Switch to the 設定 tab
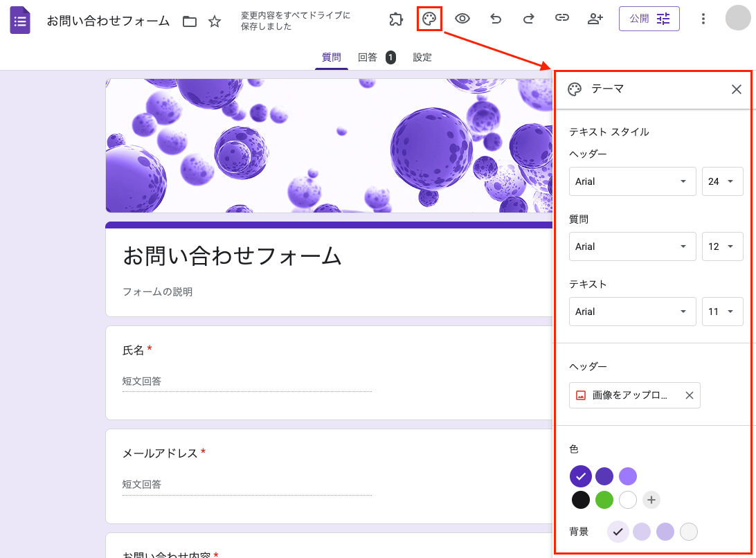Image resolution: width=756 pixels, height=558 pixels. coord(422,57)
